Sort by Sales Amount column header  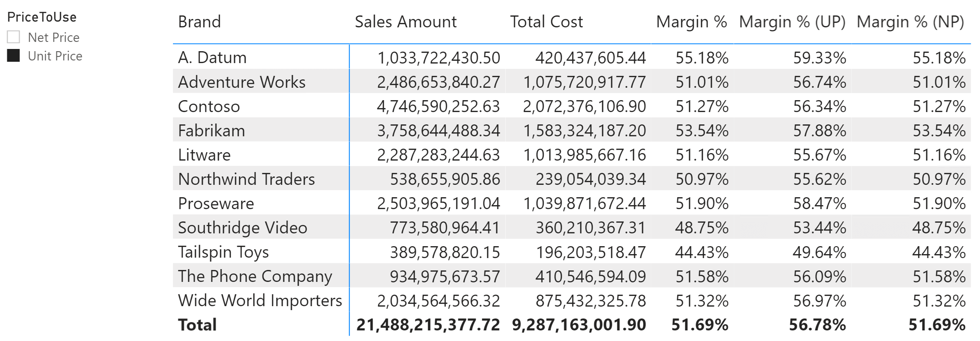[x=406, y=22]
